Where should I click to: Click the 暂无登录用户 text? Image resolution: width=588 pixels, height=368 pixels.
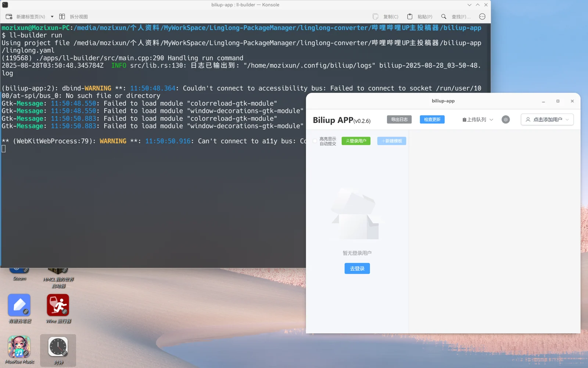(357, 253)
